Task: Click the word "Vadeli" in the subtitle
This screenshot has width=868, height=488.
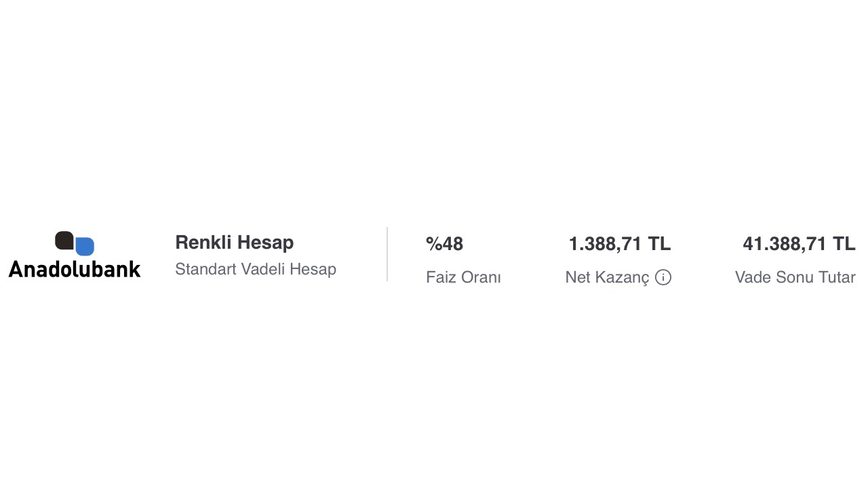Action: pos(263,269)
